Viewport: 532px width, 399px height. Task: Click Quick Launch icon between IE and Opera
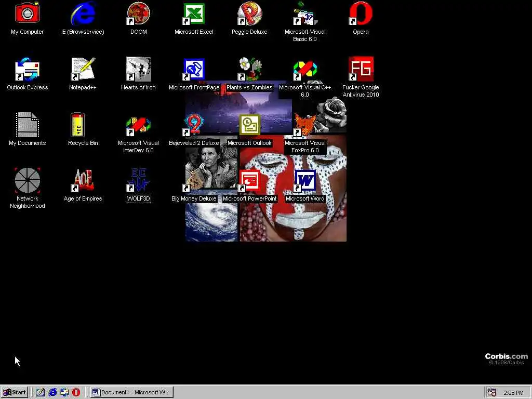click(64, 392)
